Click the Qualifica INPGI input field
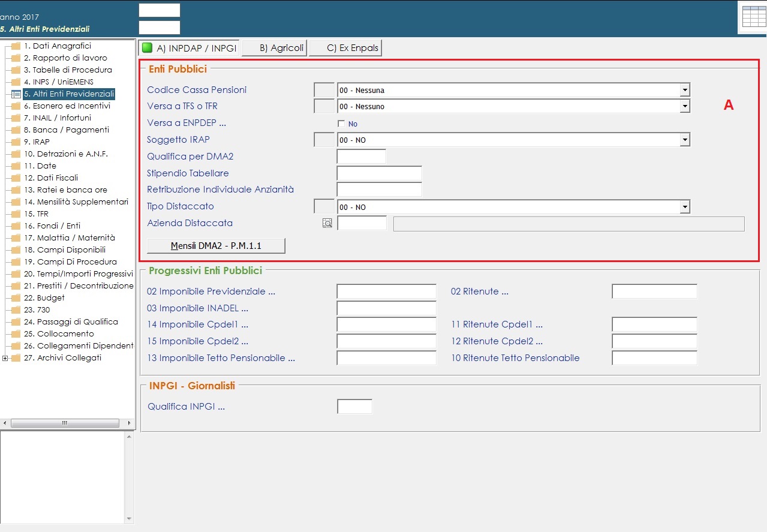Image resolution: width=767 pixels, height=532 pixels. pos(354,407)
